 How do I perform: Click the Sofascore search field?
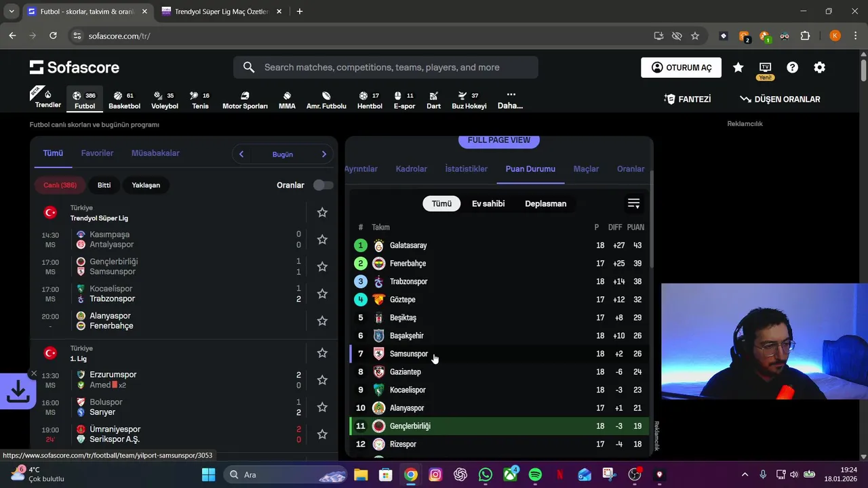point(386,67)
